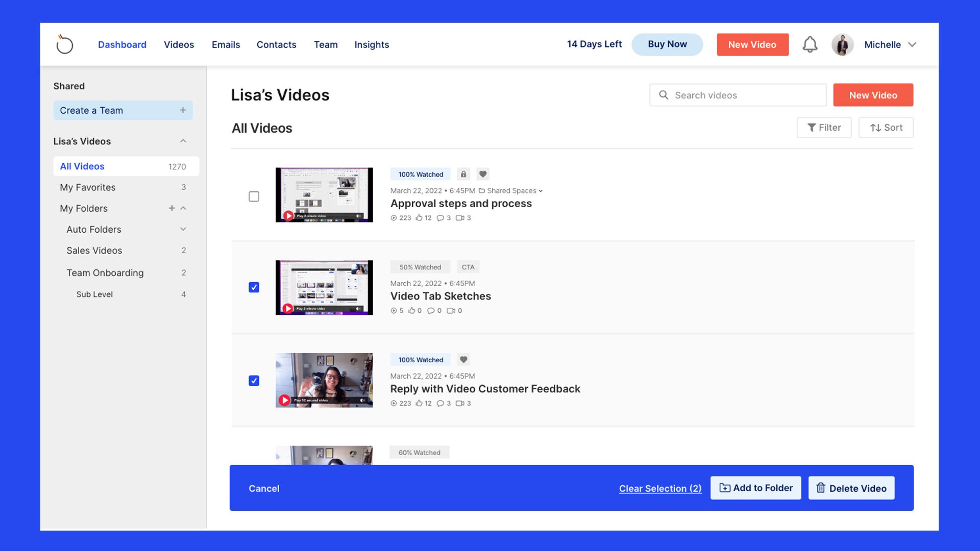Click the Search videos input field
Image resolution: width=980 pixels, height=551 pixels.
pos(745,95)
